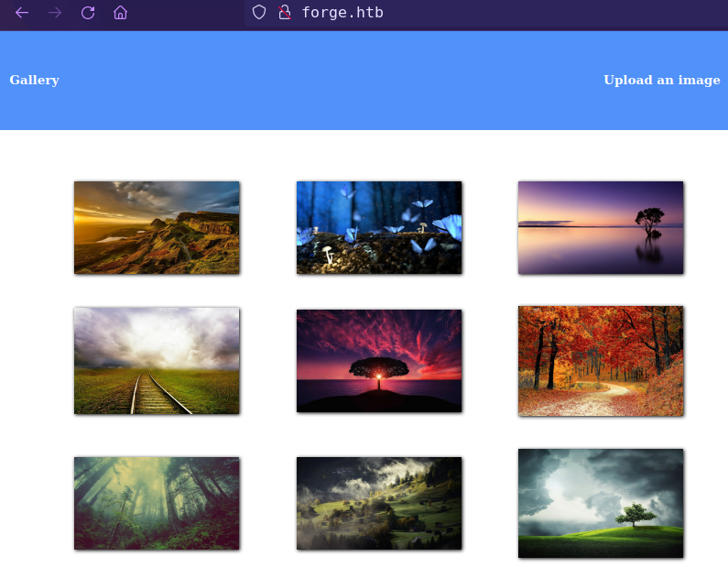Open the blue butterflies and mushrooms image
728x567 pixels.
click(x=379, y=227)
